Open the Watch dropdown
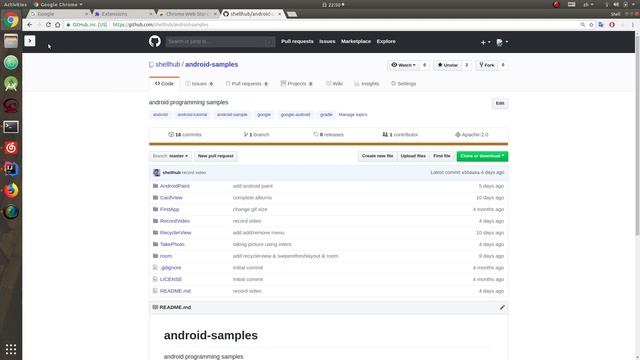The height and width of the screenshot is (360, 640). pyautogui.click(x=403, y=65)
